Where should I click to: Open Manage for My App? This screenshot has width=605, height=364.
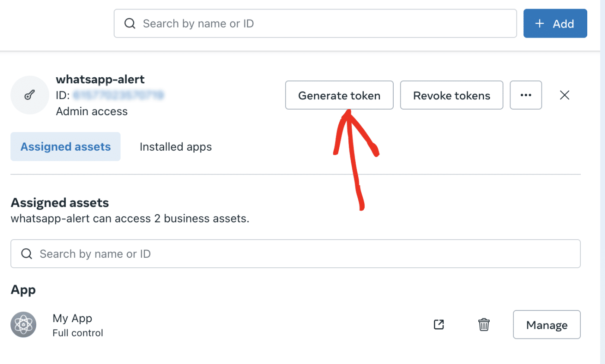(x=547, y=324)
